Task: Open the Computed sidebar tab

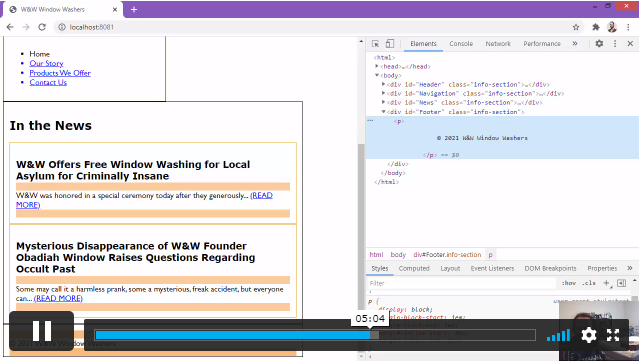Action: pyautogui.click(x=414, y=268)
